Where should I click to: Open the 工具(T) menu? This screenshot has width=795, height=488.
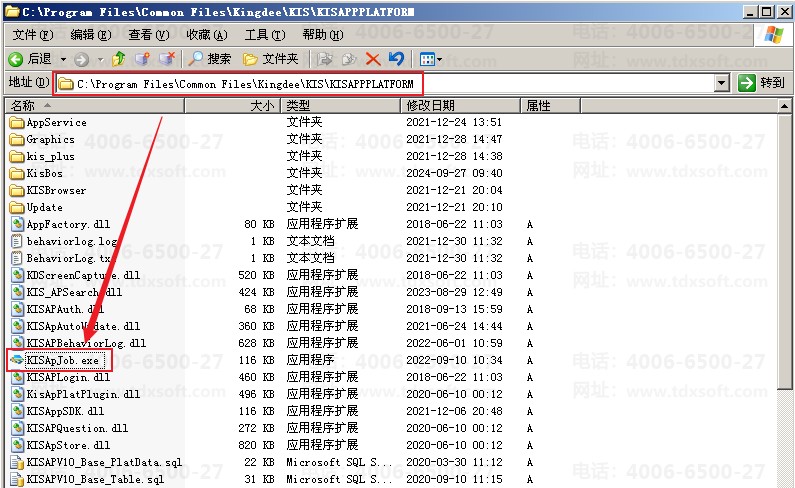(265, 34)
